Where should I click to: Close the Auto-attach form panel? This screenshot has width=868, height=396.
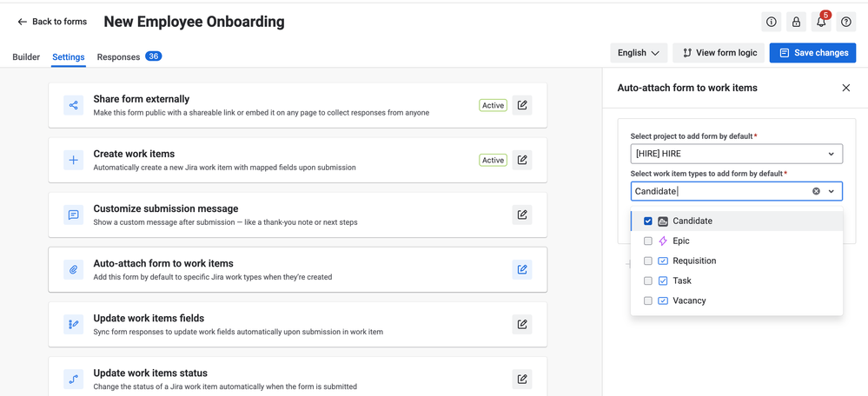pyautogui.click(x=846, y=88)
